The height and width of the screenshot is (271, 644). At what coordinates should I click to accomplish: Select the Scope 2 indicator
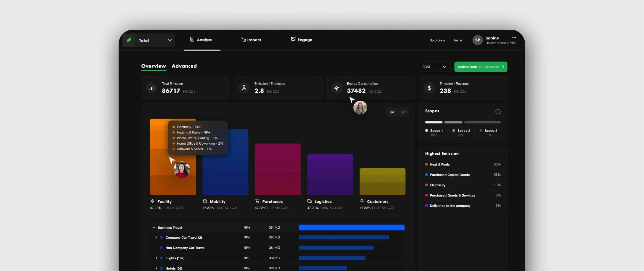[x=453, y=130]
